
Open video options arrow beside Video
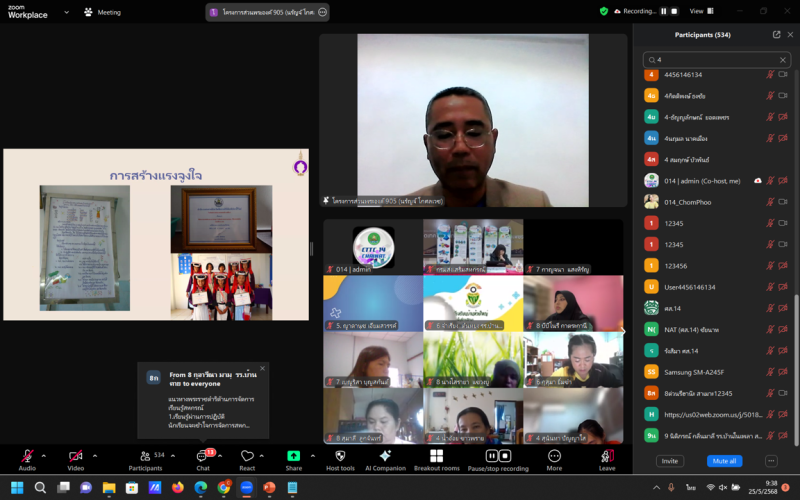pyautogui.click(x=94, y=456)
